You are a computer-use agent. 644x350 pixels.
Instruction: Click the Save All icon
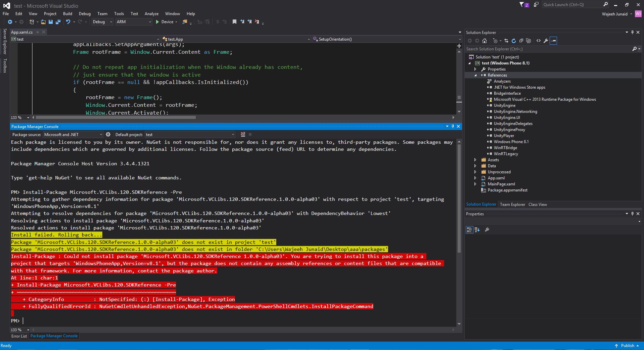tap(58, 22)
